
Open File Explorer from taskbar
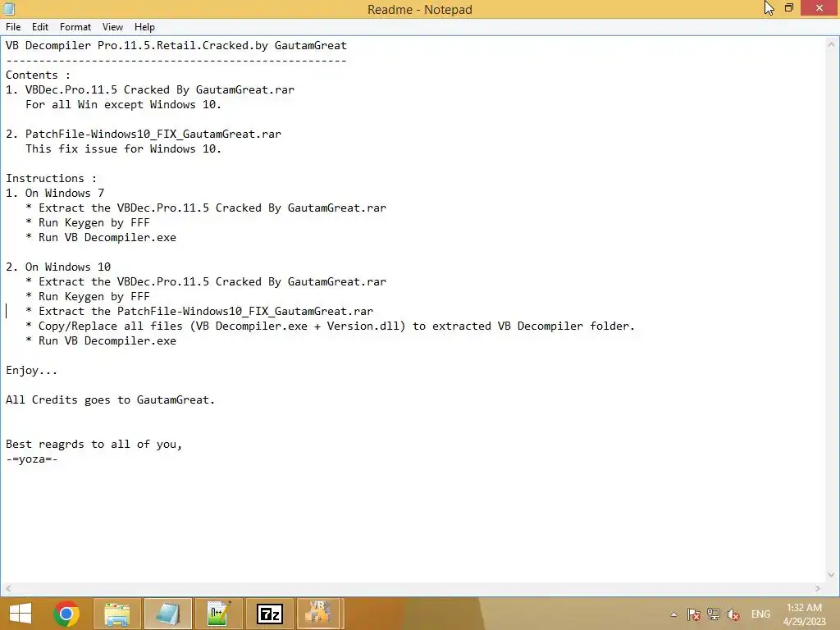click(x=117, y=614)
